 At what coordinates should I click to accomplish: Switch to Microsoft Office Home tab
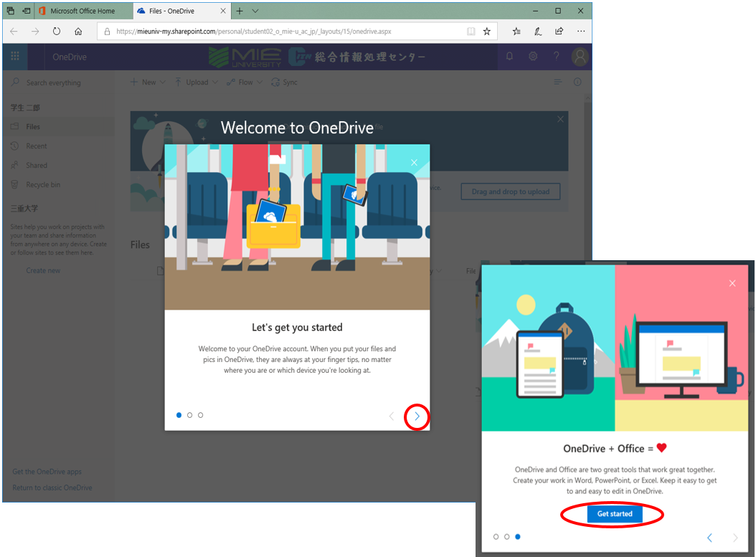[83, 11]
